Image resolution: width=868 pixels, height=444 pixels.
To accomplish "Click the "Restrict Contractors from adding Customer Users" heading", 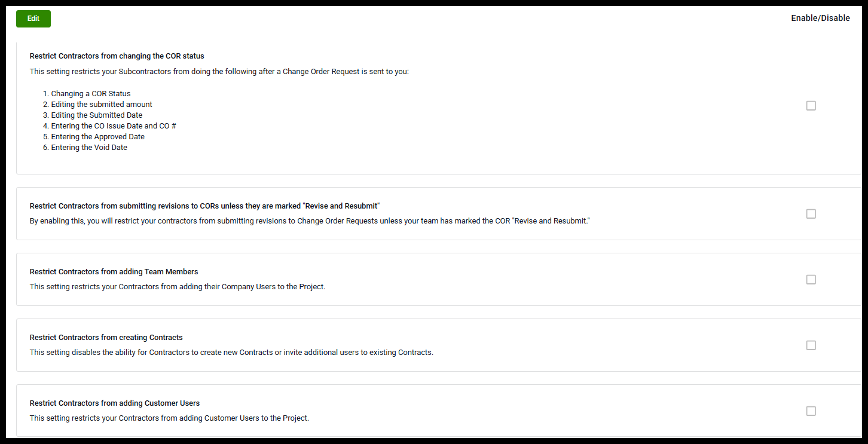I will click(114, 403).
